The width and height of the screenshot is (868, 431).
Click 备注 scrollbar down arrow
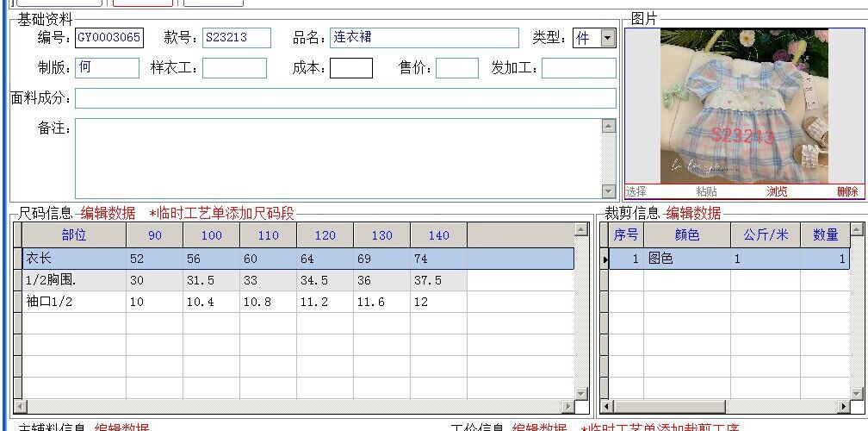click(608, 191)
